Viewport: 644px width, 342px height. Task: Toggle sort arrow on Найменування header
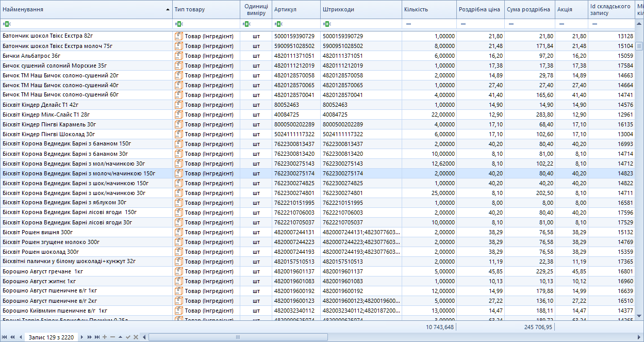(x=168, y=9)
